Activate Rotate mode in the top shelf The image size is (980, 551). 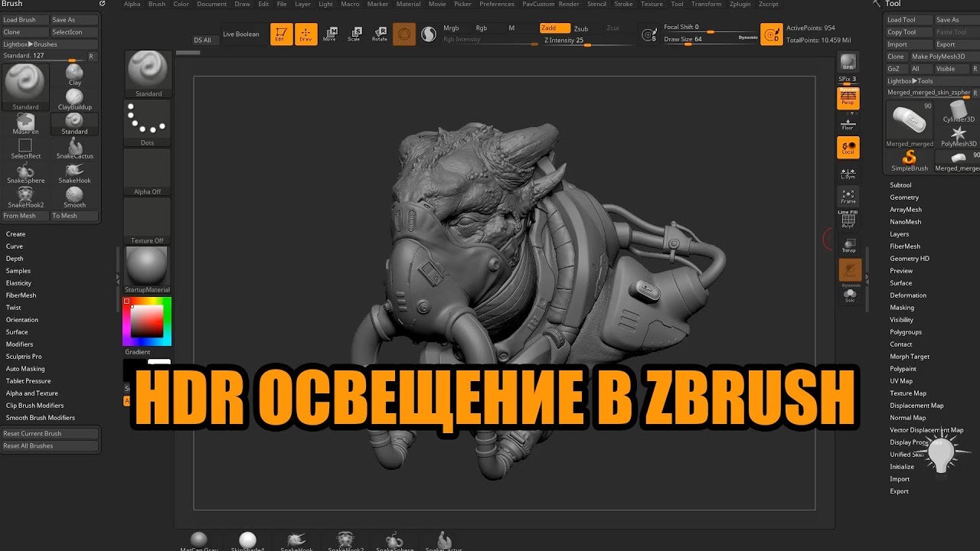point(379,34)
